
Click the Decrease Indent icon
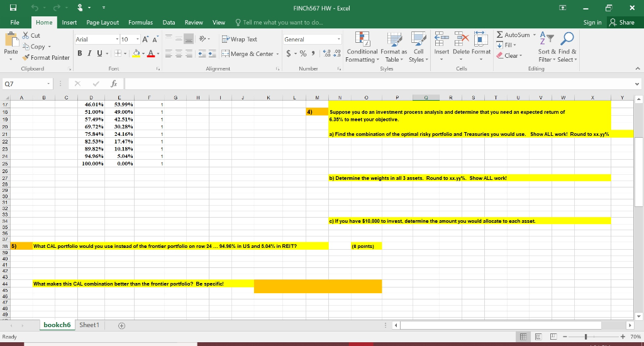202,54
